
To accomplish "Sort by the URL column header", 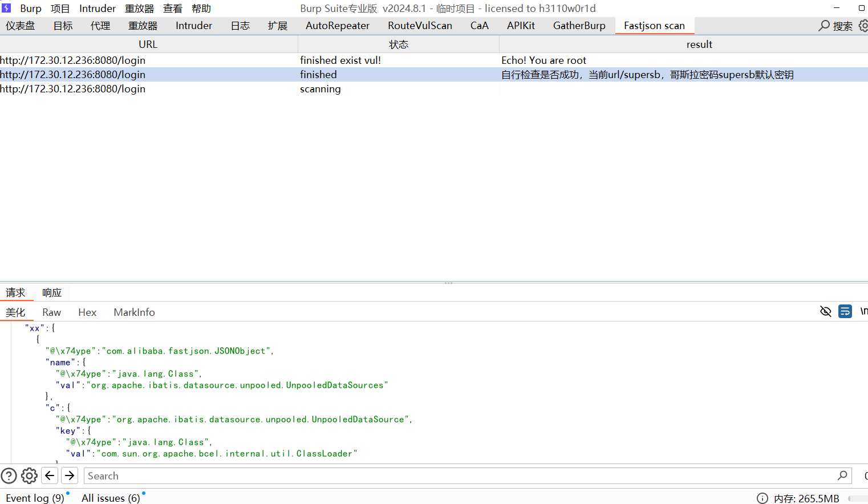I will point(148,44).
